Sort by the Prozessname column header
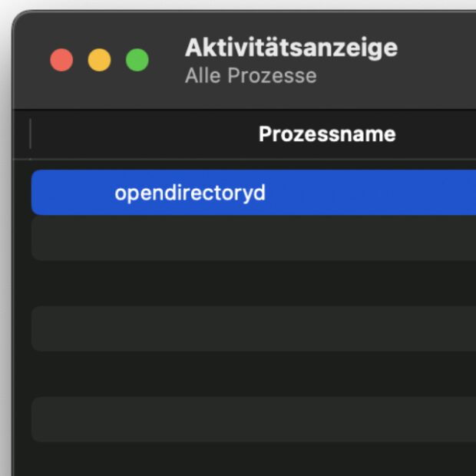476x476 pixels. tap(327, 134)
